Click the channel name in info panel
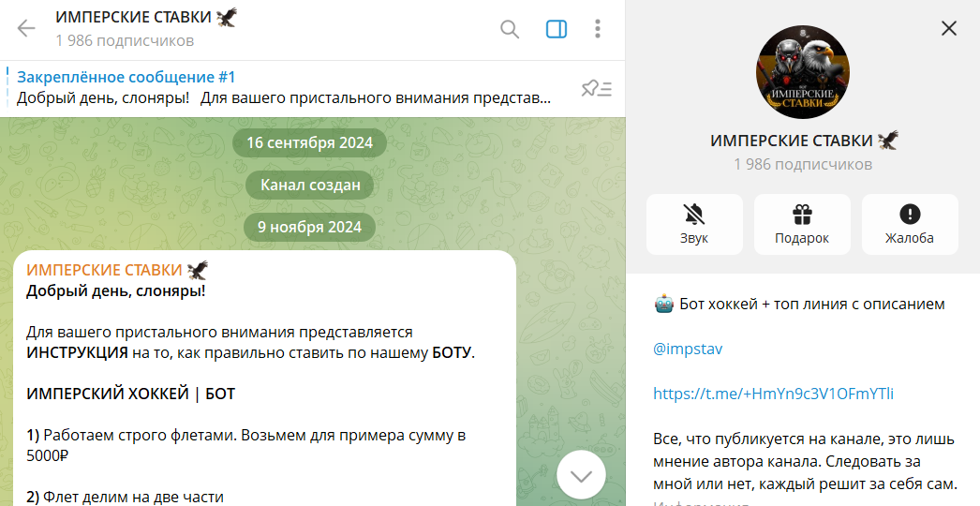980x506 pixels. point(804,141)
